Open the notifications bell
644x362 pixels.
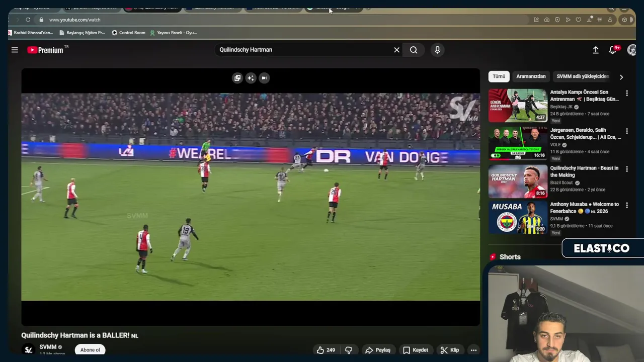(x=613, y=50)
